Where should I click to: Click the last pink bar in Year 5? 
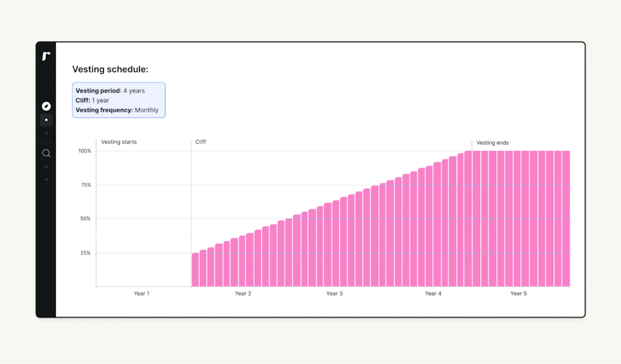[x=566, y=219]
